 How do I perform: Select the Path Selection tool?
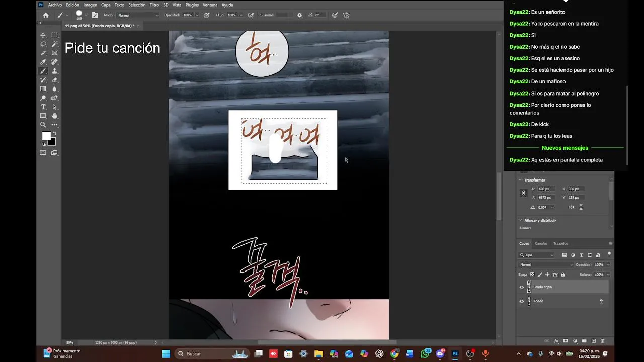pyautogui.click(x=54, y=107)
